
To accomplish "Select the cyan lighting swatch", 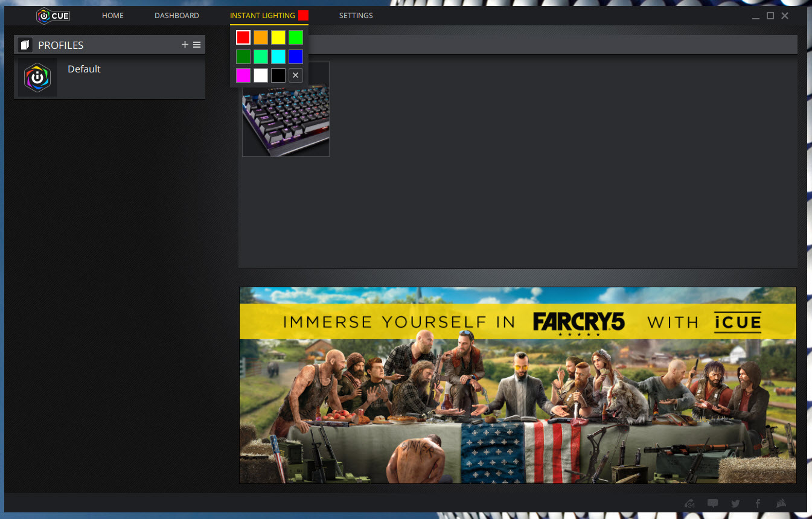I will pyautogui.click(x=278, y=57).
